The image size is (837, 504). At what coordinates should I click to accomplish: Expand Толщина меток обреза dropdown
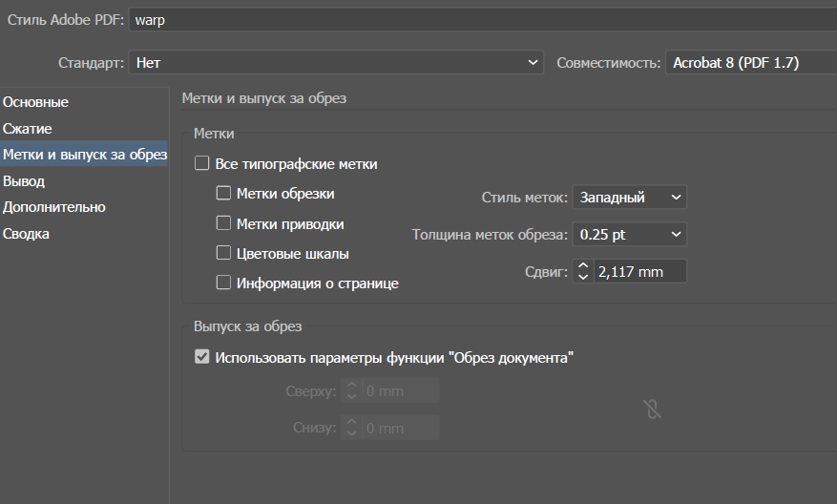[x=629, y=234]
